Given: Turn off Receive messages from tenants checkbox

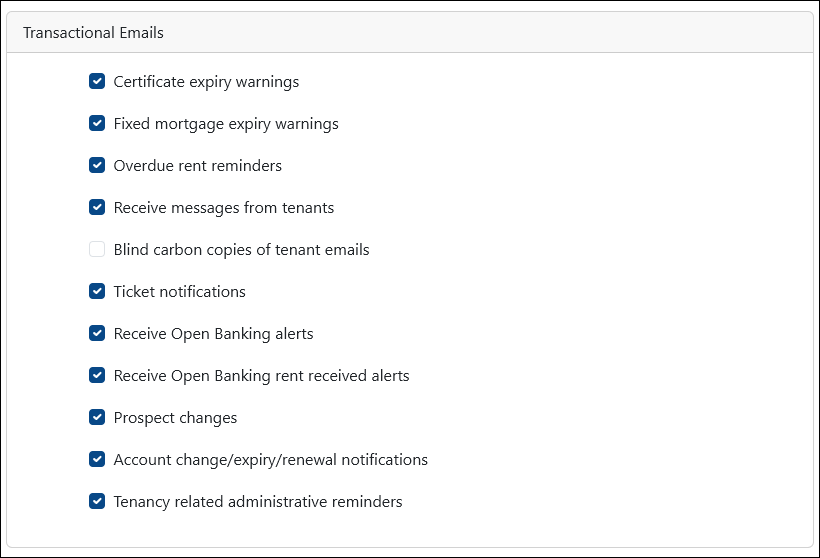Looking at the screenshot, I should (x=97, y=207).
